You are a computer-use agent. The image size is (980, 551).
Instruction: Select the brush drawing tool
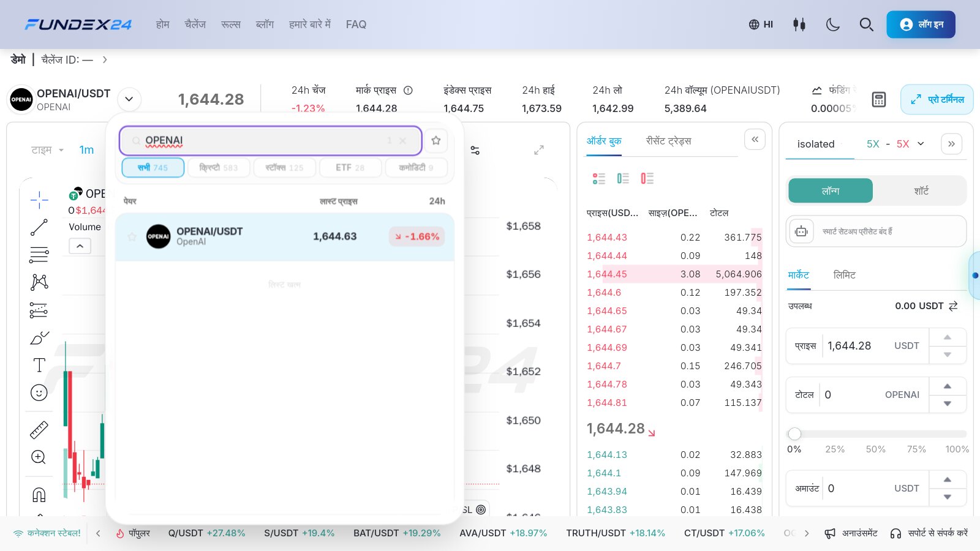pos(39,338)
